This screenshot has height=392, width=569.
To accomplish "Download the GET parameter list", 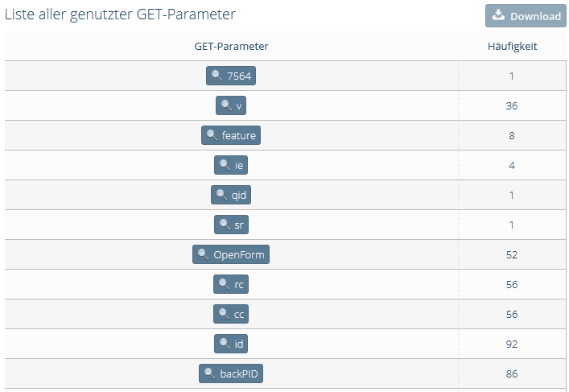I will pyautogui.click(x=526, y=15).
